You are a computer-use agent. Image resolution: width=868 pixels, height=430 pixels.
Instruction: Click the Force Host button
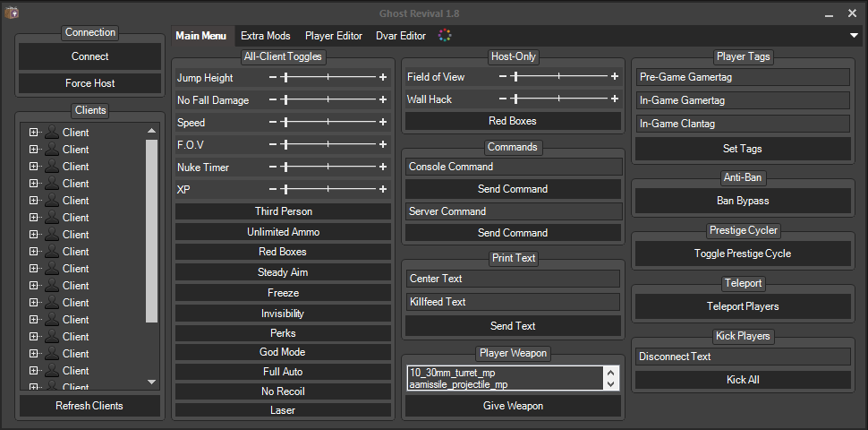[90, 83]
